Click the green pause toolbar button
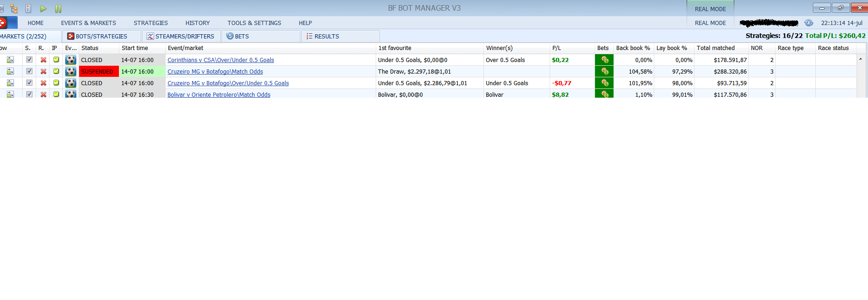Screen dimensions: 868x300 click(x=58, y=9)
